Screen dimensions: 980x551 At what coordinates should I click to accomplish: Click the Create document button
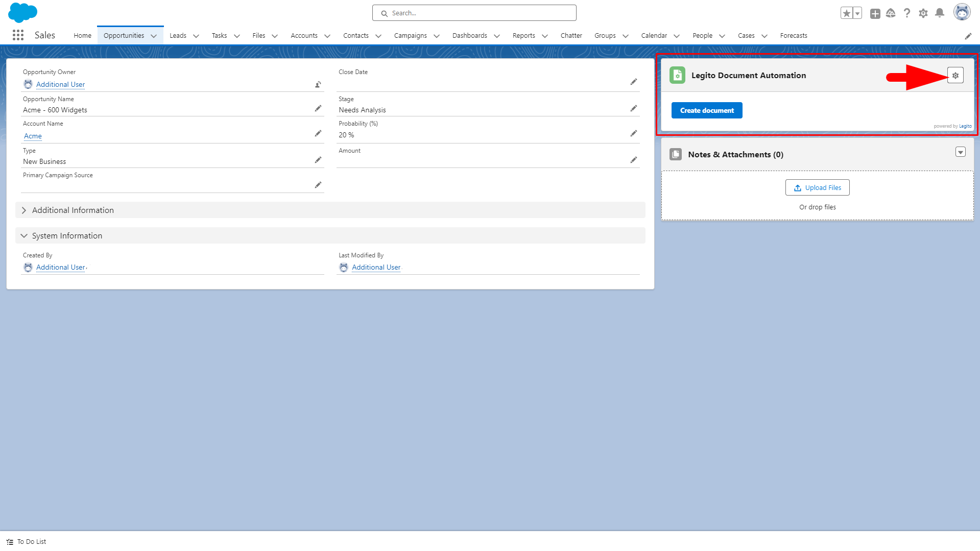tap(707, 110)
